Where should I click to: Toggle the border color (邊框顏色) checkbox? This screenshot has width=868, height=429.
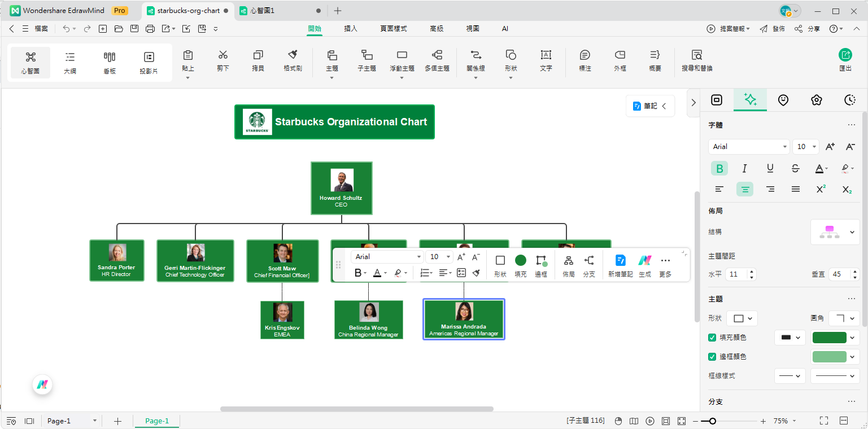[x=712, y=357]
